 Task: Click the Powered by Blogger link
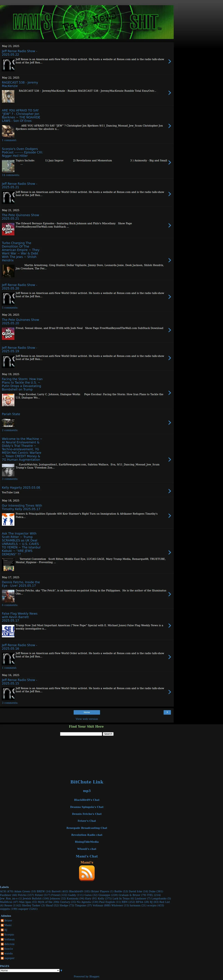[x=87, y=977]
